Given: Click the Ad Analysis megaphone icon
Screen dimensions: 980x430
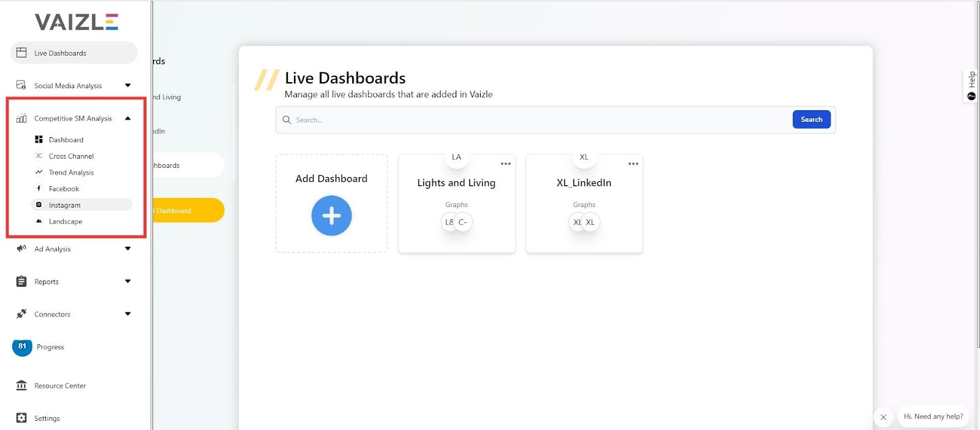Looking at the screenshot, I should (21, 248).
